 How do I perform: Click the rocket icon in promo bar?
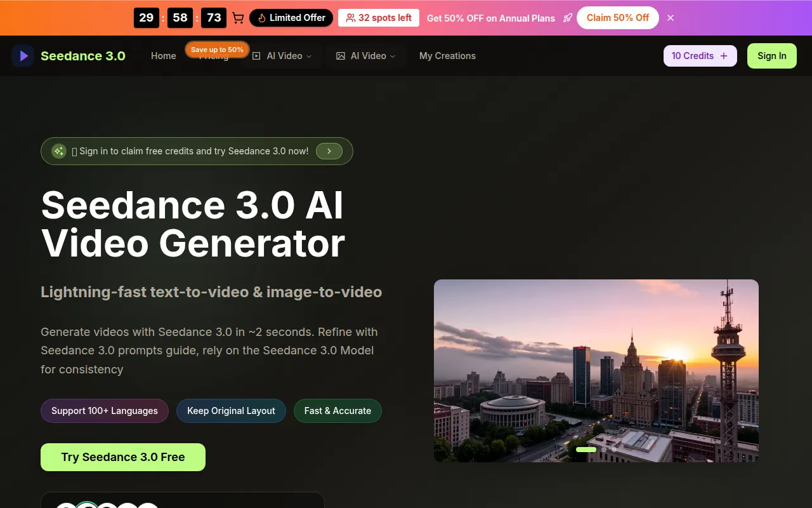[x=567, y=18]
